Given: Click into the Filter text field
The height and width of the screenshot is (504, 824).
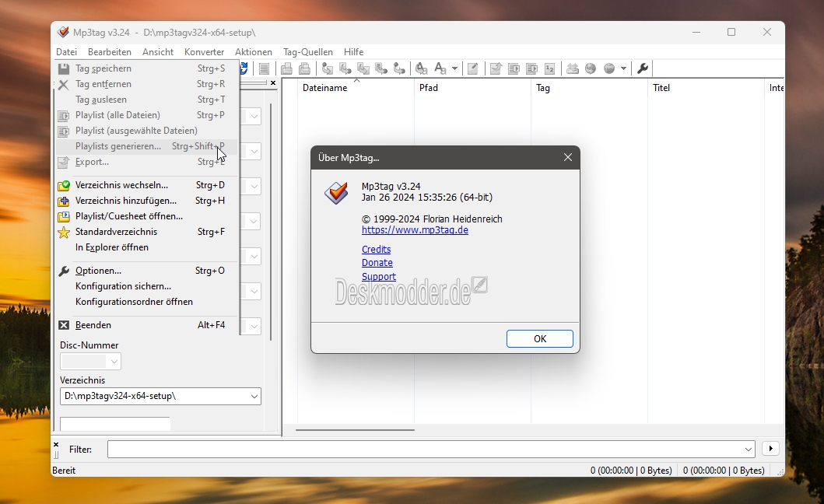Looking at the screenshot, I should 425,450.
